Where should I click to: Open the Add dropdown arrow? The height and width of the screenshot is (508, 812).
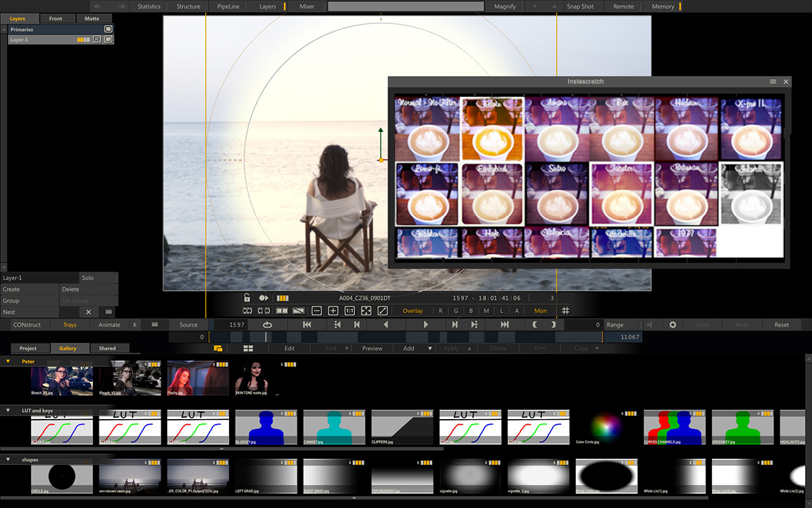coord(430,349)
